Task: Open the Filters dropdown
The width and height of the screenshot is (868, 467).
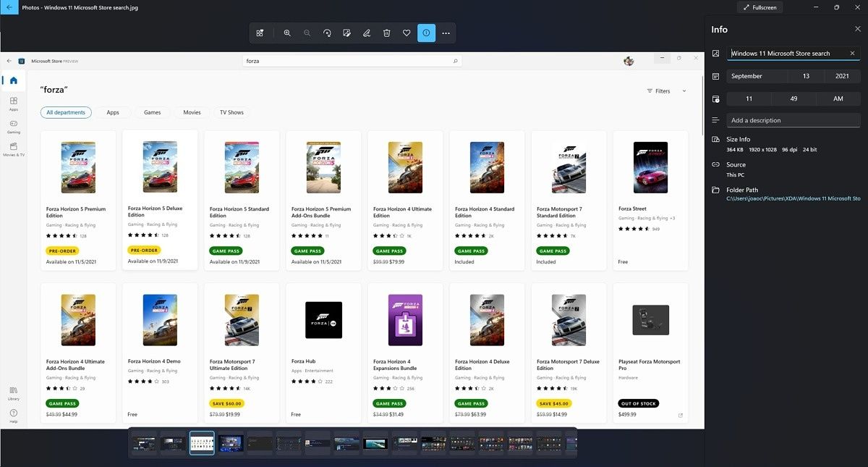Action: pos(664,91)
